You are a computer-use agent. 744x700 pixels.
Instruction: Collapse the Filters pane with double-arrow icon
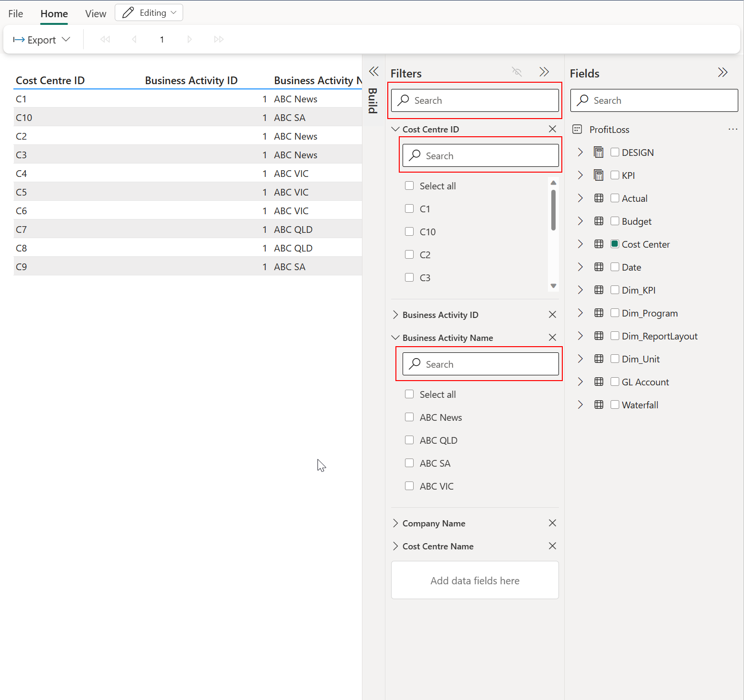point(544,72)
